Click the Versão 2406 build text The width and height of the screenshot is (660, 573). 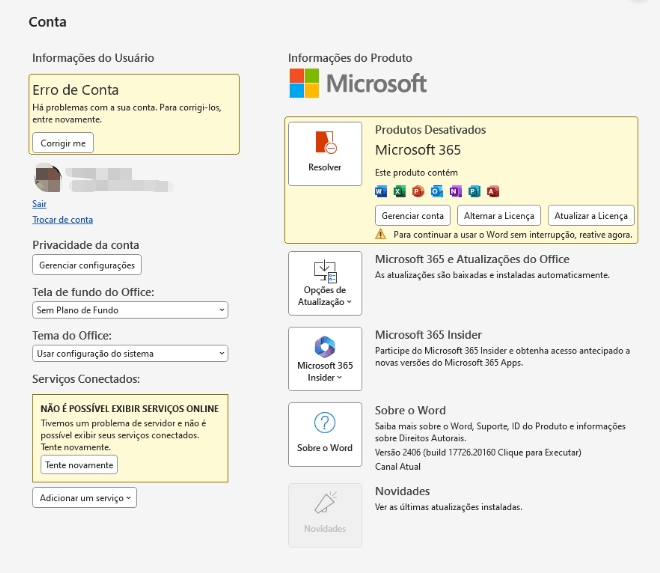click(478, 453)
